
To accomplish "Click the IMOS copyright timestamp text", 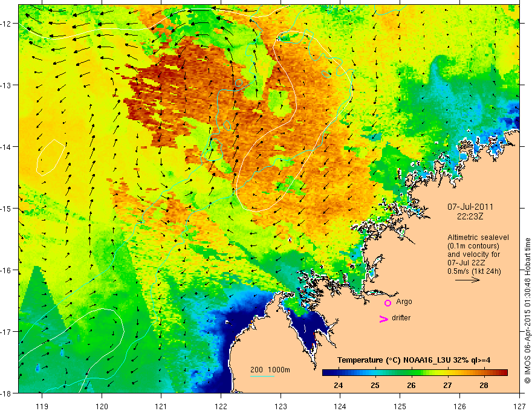I will point(527,311).
